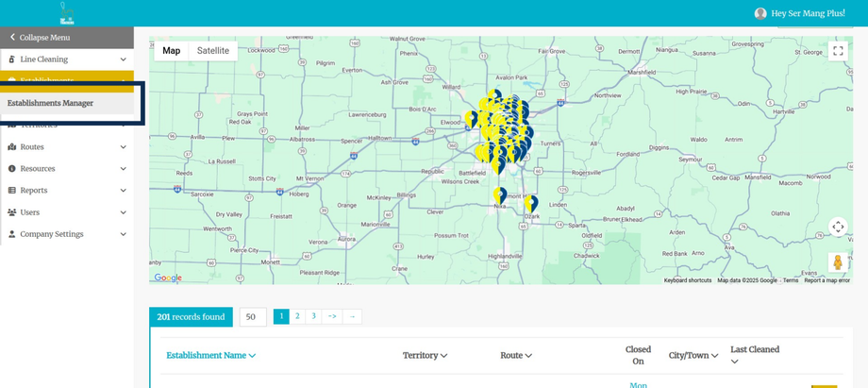Screen dimensions: 868x388
Task: Go to results page 3
Action: 313,316
